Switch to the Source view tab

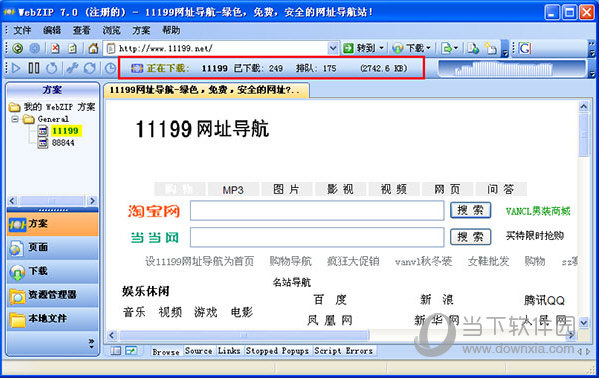click(x=198, y=350)
